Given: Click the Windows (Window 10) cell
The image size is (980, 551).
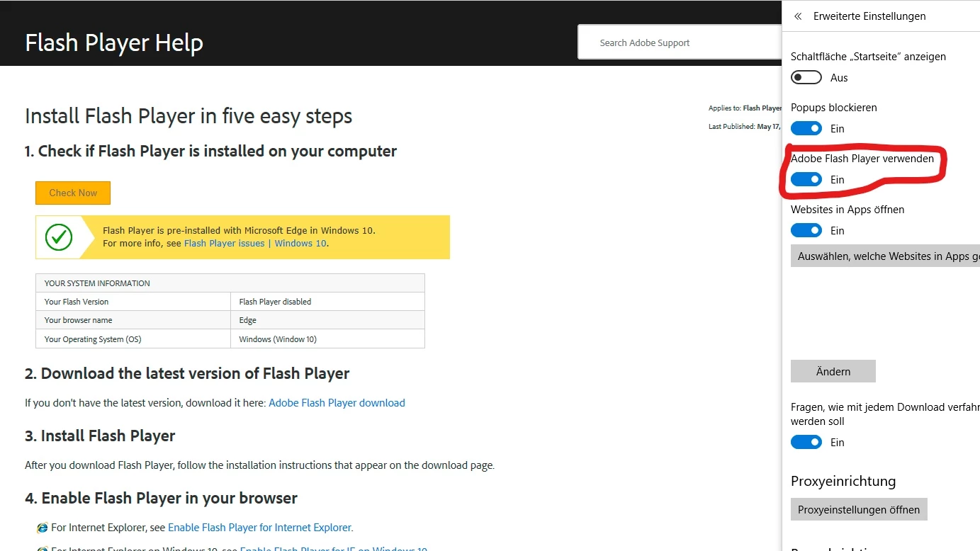Looking at the screenshot, I should [x=327, y=339].
